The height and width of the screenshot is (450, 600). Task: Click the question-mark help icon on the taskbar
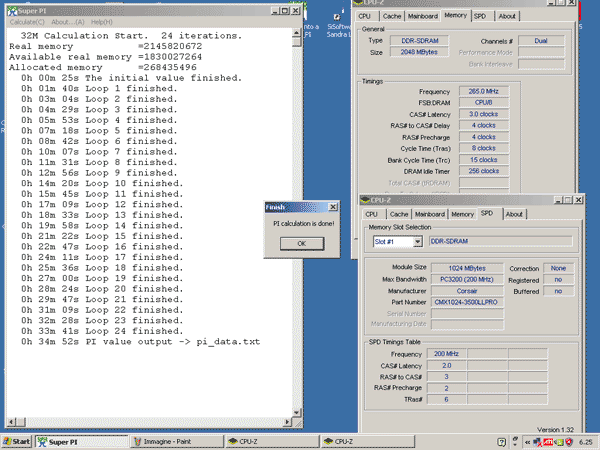502,442
